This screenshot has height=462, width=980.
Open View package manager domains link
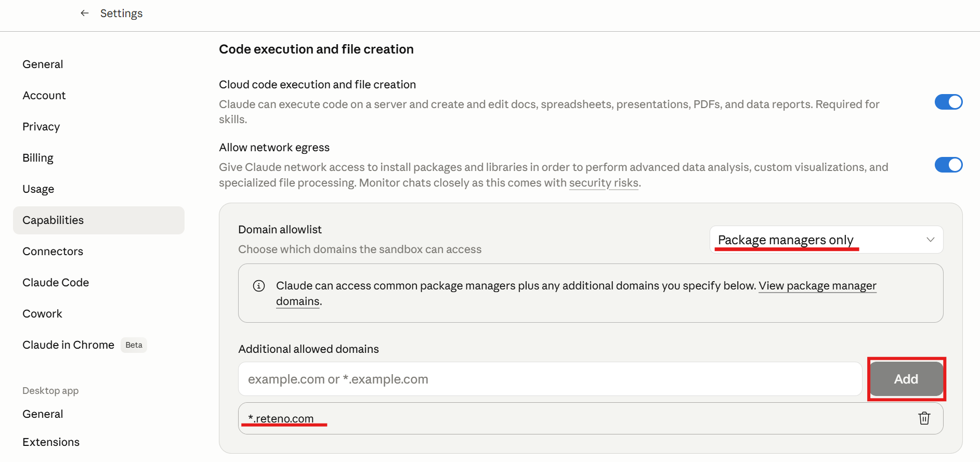point(817,286)
